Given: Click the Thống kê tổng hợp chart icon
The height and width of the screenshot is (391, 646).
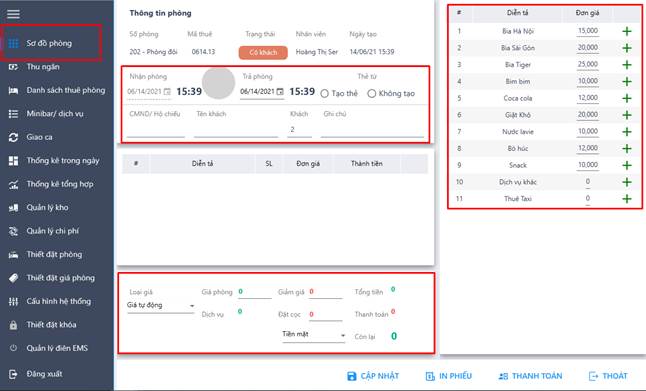Looking at the screenshot, I should pyautogui.click(x=13, y=184).
